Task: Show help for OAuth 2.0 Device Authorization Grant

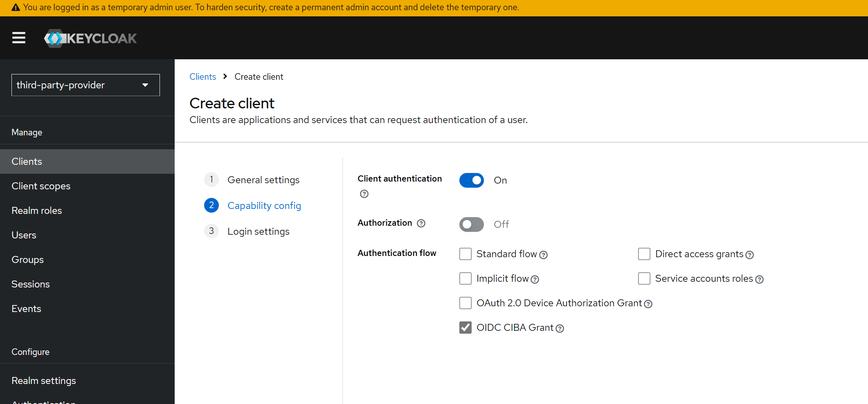Action: point(648,304)
